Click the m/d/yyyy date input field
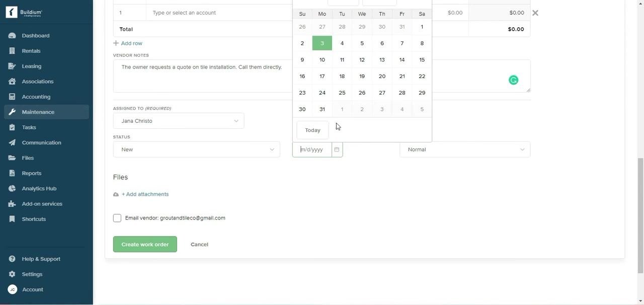This screenshot has height=305, width=644. 312,149
